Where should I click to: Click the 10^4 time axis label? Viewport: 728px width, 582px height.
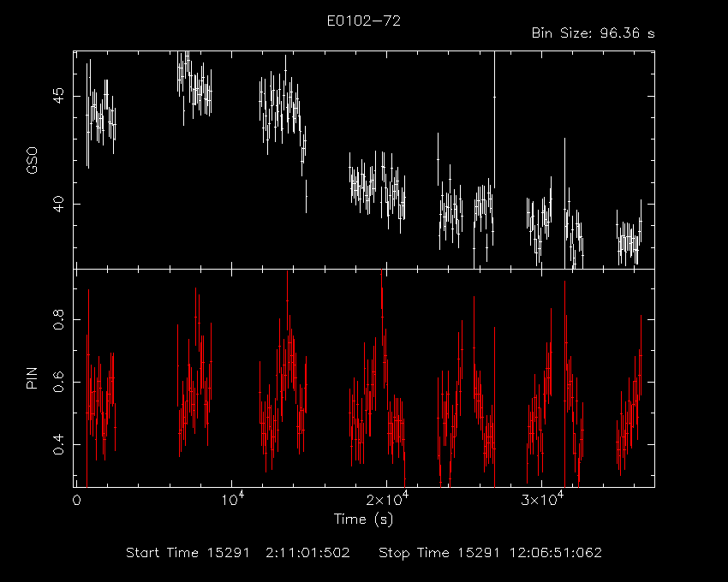tap(232, 499)
